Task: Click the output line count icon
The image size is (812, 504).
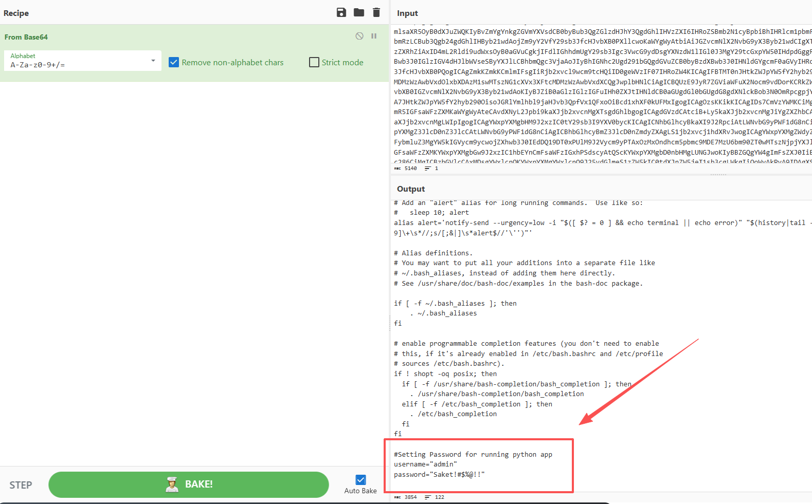Action: 427,497
